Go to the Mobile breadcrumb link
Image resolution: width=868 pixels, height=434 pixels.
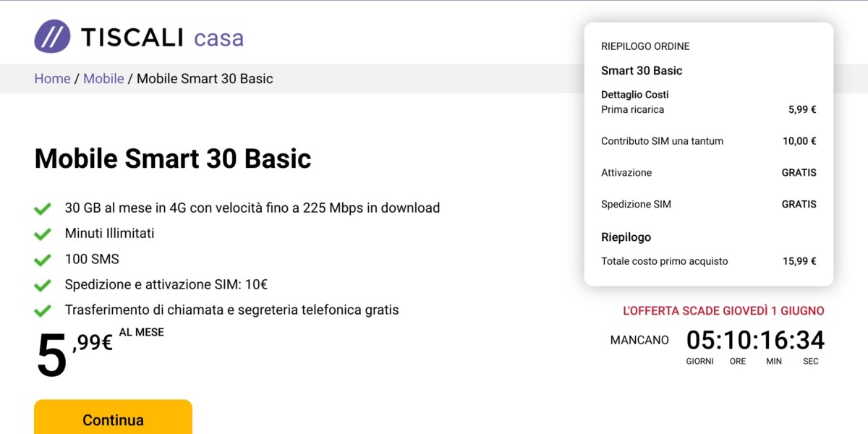(x=103, y=78)
